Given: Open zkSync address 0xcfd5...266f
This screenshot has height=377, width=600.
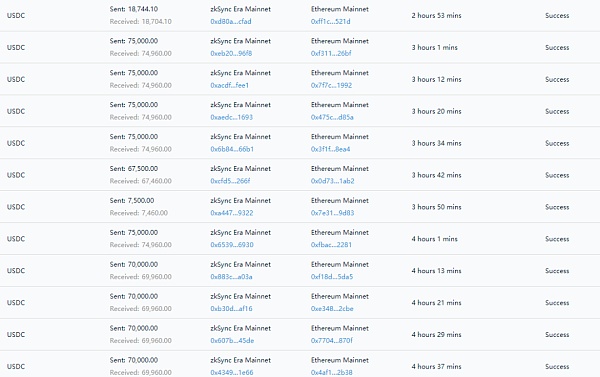Looking at the screenshot, I should point(230,181).
